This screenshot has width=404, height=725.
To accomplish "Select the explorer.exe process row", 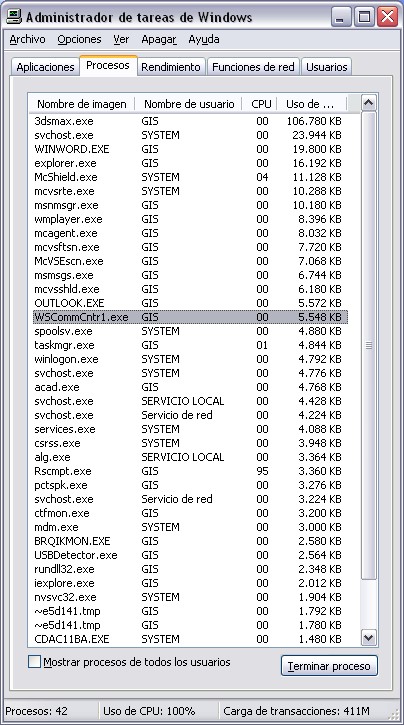I will [190, 163].
